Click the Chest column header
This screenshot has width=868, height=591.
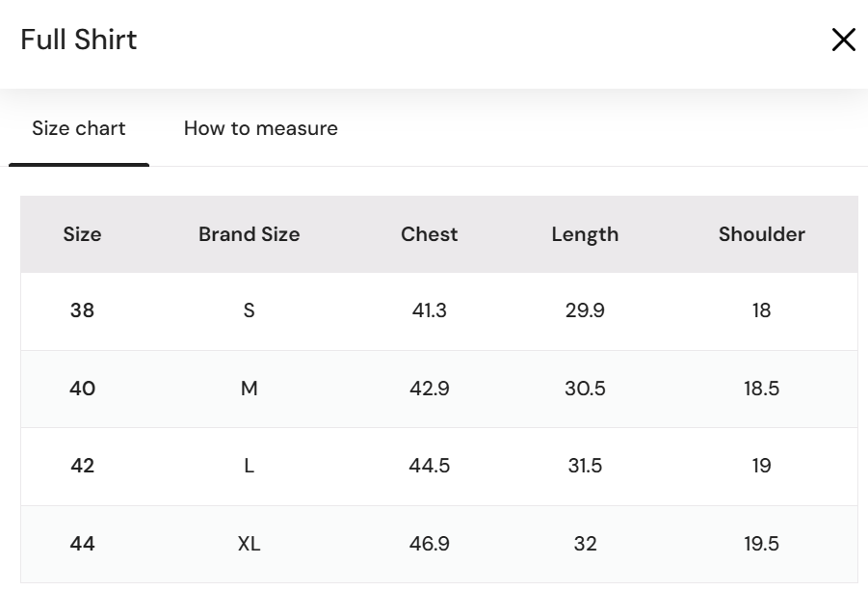click(429, 234)
